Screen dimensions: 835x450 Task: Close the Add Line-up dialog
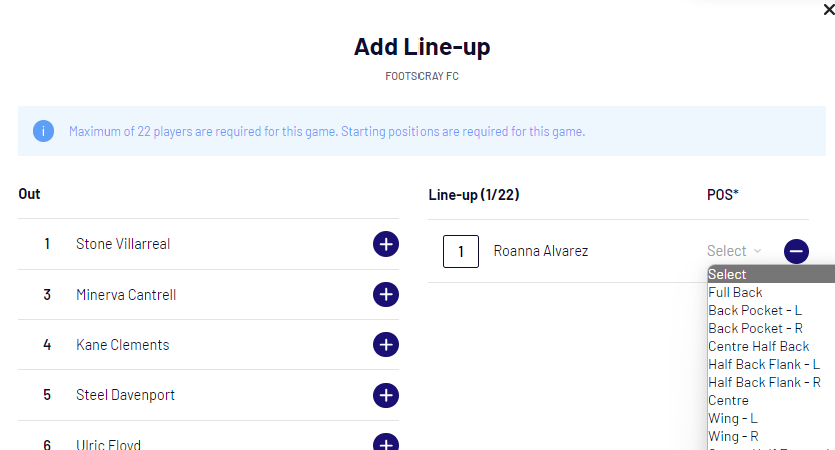[826, 9]
